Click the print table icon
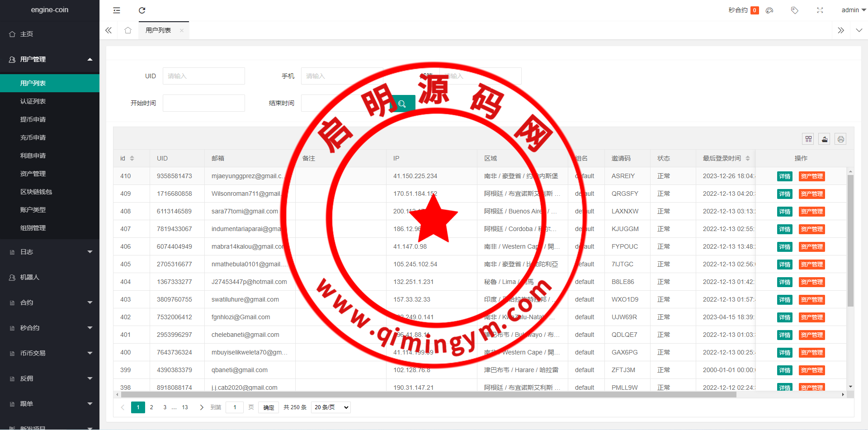The height and width of the screenshot is (430, 868). [x=840, y=139]
